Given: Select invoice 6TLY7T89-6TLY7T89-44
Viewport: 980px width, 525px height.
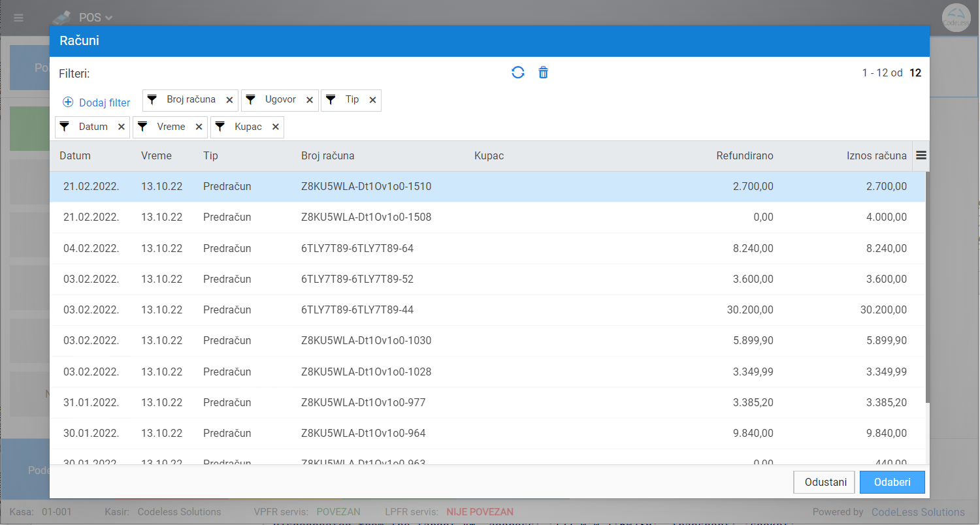Looking at the screenshot, I should pos(487,310).
